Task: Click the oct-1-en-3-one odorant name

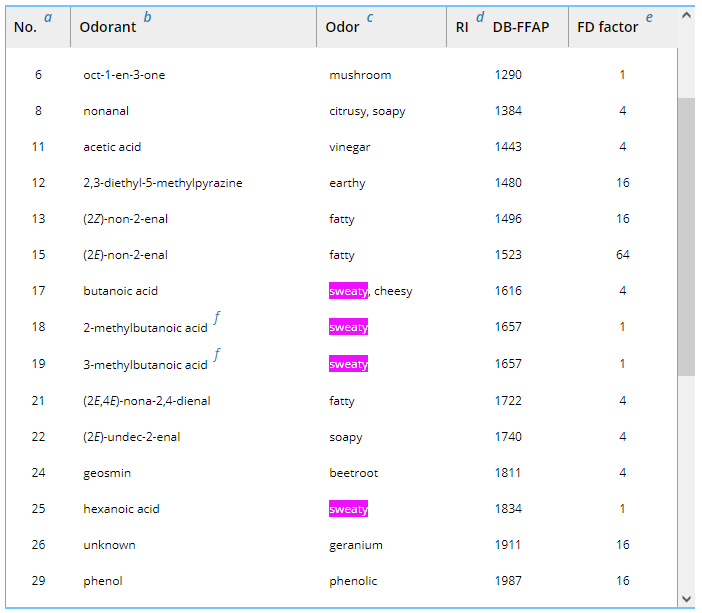Action: click(x=124, y=75)
